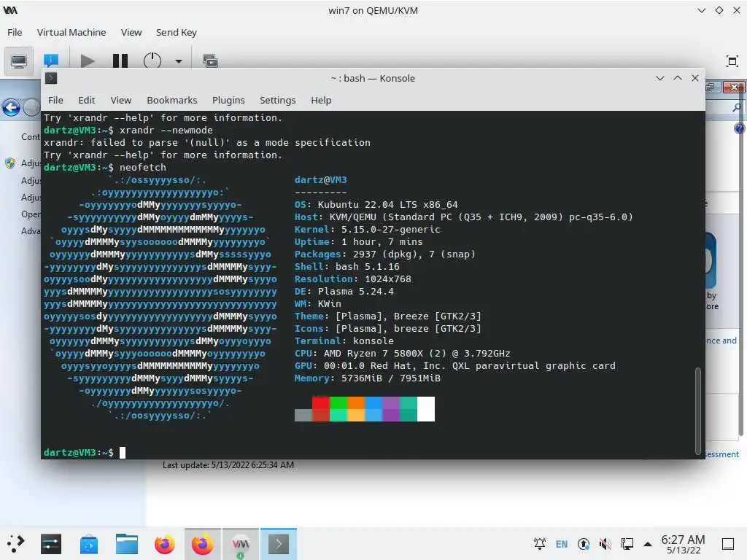The width and height of the screenshot is (747, 560).
Task: Switch to Konsole taskbar entry
Action: pyautogui.click(x=279, y=544)
